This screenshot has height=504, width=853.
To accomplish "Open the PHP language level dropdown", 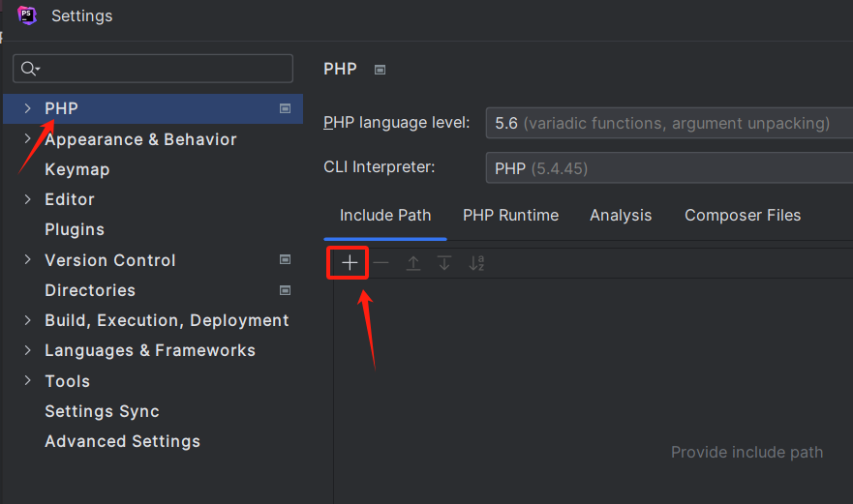I will (669, 123).
